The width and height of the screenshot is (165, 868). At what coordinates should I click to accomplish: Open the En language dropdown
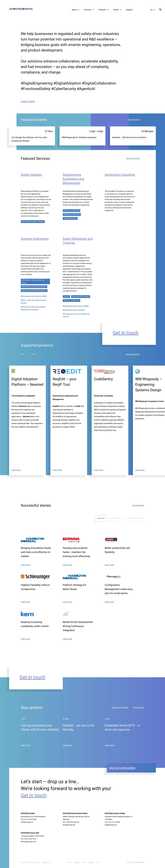(153, 10)
